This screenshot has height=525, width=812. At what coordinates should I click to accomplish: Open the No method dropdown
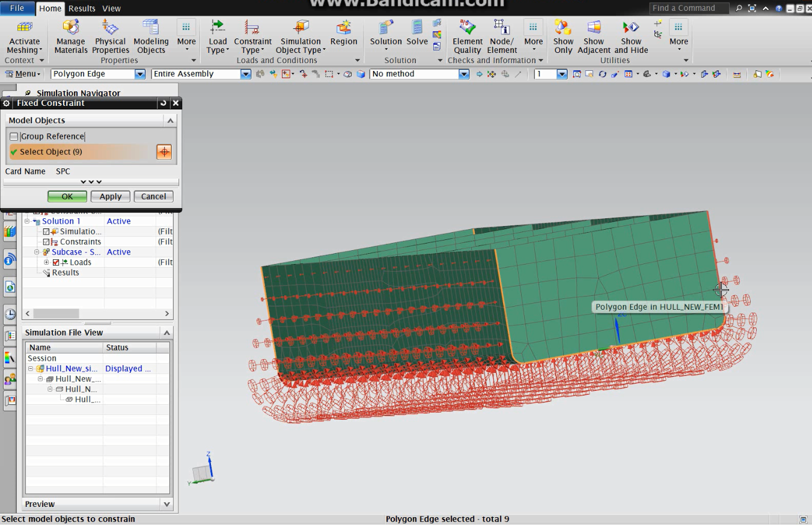click(x=463, y=74)
